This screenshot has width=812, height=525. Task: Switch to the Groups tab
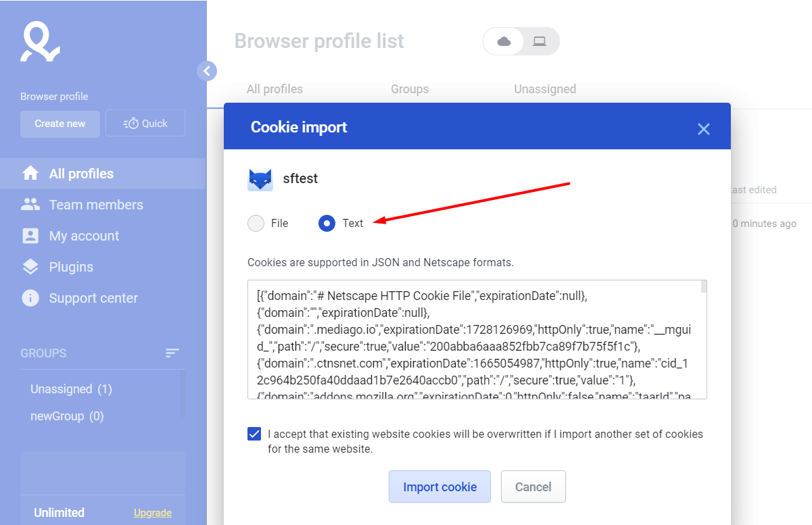click(x=410, y=89)
